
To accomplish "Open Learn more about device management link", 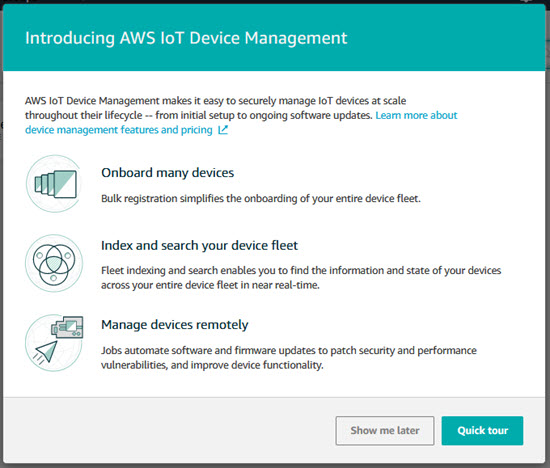I will pyautogui.click(x=416, y=115).
